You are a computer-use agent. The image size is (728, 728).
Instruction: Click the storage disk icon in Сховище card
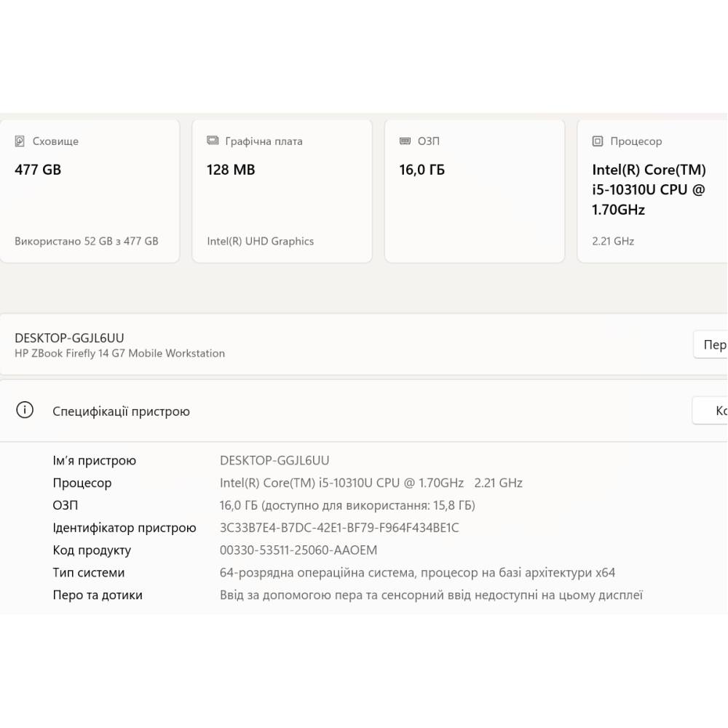[20, 141]
